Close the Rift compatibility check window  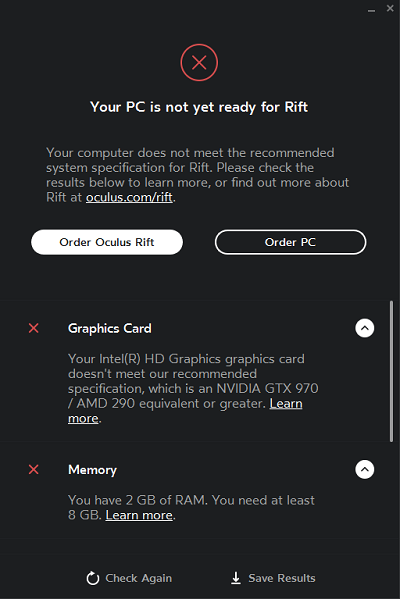390,8
